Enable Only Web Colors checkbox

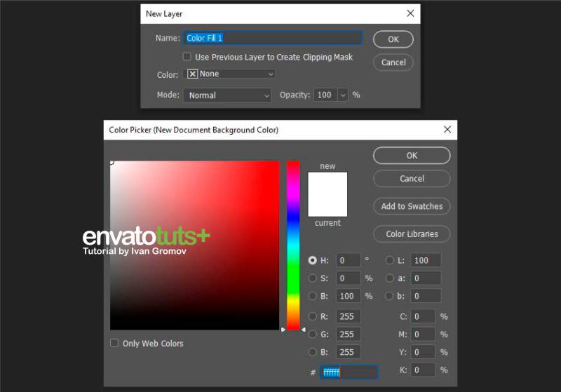(114, 343)
